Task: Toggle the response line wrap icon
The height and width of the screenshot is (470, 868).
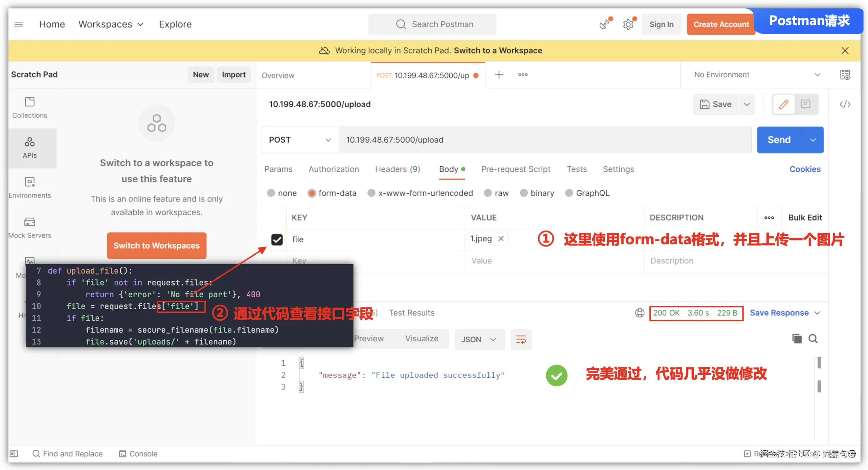Action: 521,339
